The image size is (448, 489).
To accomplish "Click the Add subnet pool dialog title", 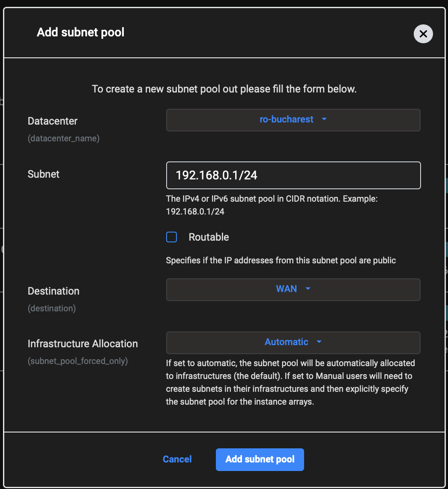I will tap(81, 33).
